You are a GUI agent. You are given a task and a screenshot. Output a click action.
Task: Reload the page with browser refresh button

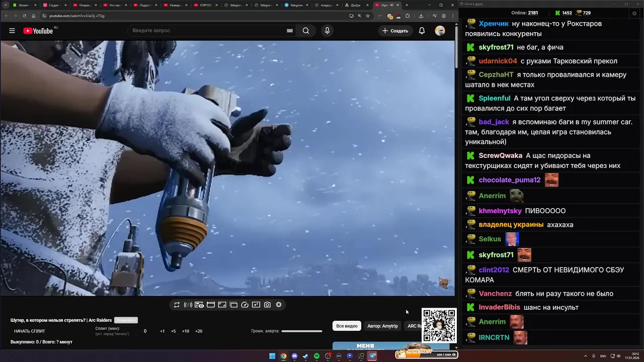pos(25,16)
